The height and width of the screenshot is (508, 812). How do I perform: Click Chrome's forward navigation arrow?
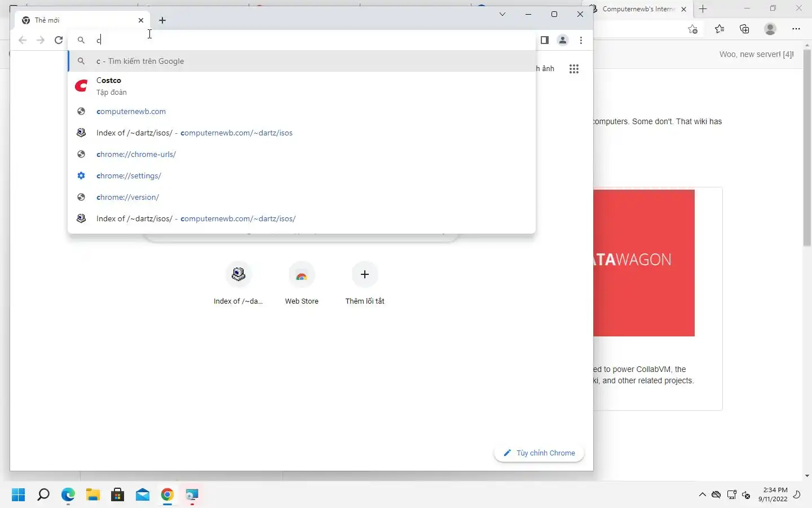coord(41,40)
